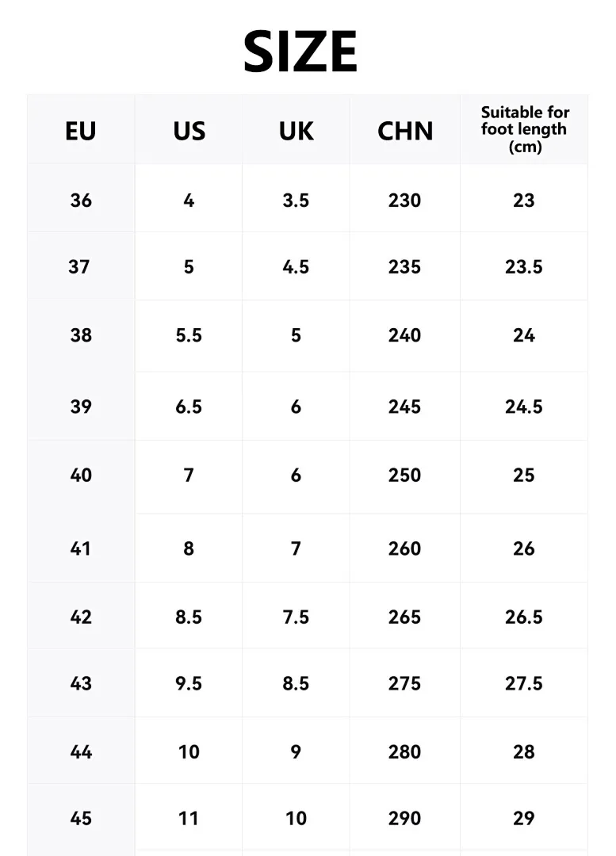Click EU size 37 row label
Image resolution: width=616 pixels, height=856 pixels.
click(x=79, y=267)
